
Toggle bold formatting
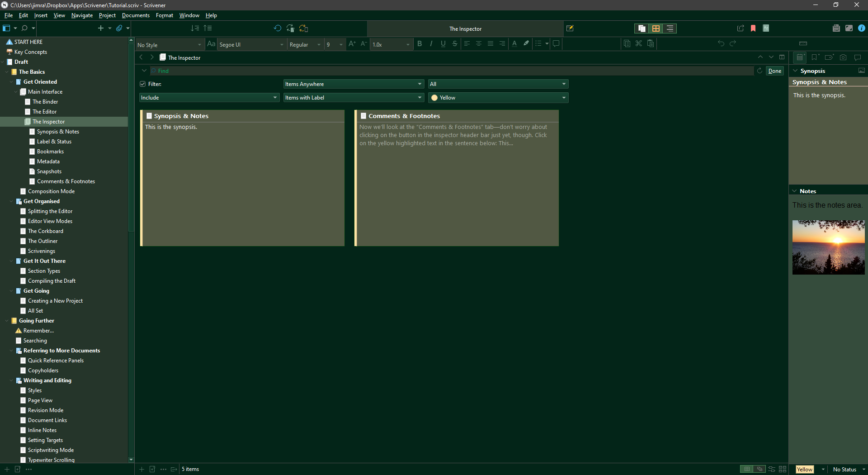point(420,43)
